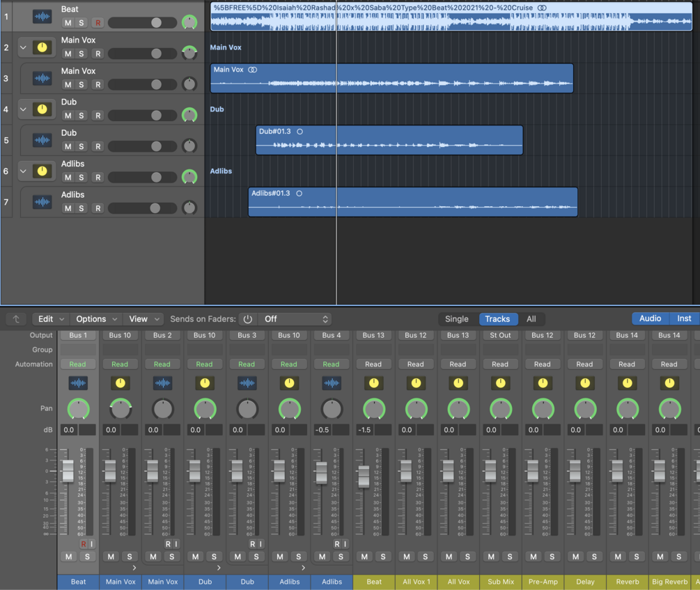This screenshot has width=700, height=590.
Task: Click the pan knob on Beat track header
Action: click(189, 22)
